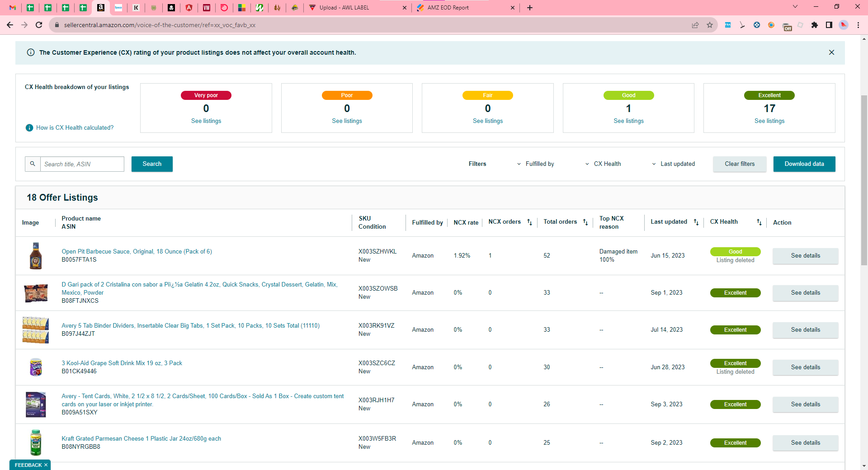Click the Kraft Parmesan product thumbnail
Image resolution: width=868 pixels, height=470 pixels.
[x=36, y=443]
